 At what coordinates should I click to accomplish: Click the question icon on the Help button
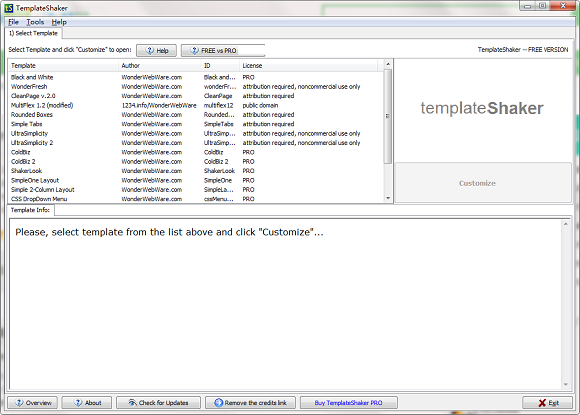149,50
